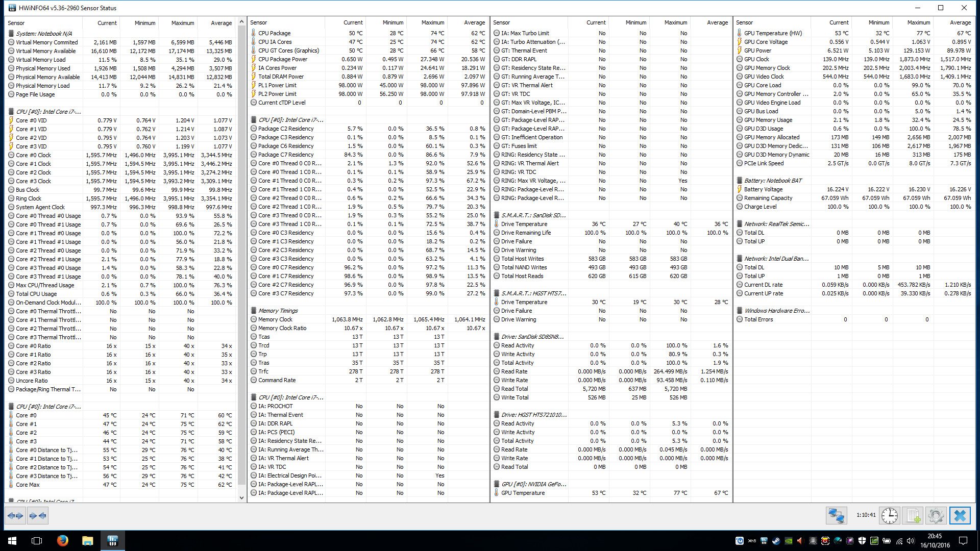This screenshot has height=551, width=980.
Task: Click the circle icon beside Total Errors
Action: pyautogui.click(x=740, y=319)
